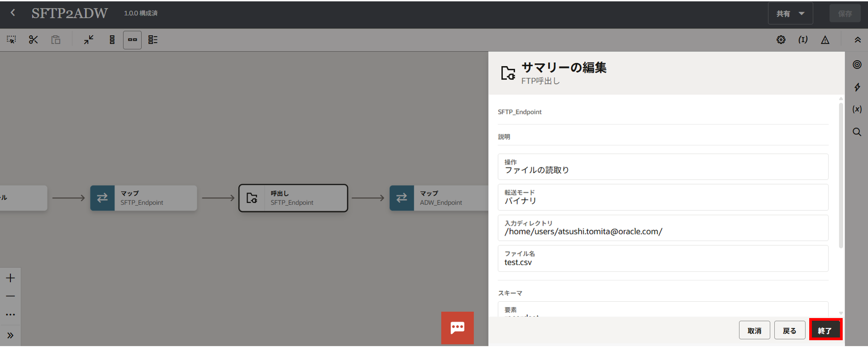
Task: Click the 終了 button
Action: pyautogui.click(x=825, y=331)
